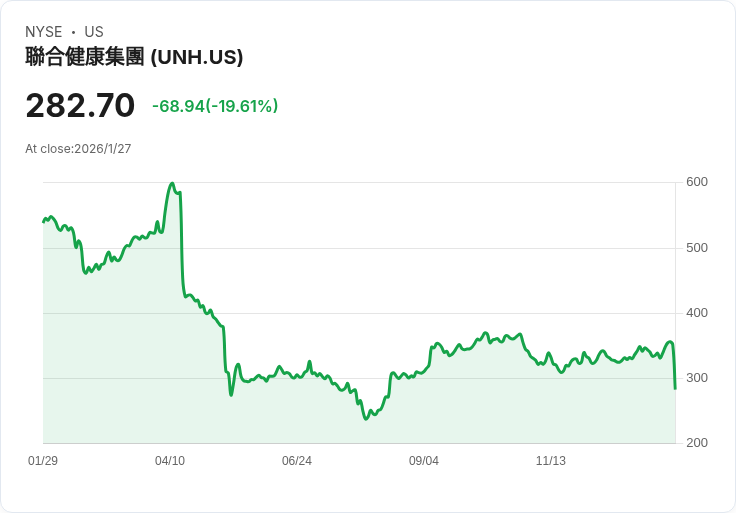Viewport: 736px width, 513px height.
Task: Click the NYSE exchange label
Action: pos(43,32)
